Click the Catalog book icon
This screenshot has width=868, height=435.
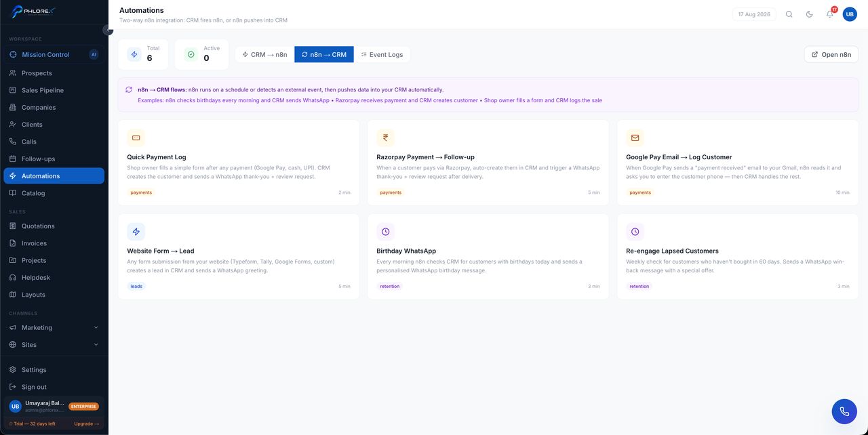(13, 193)
